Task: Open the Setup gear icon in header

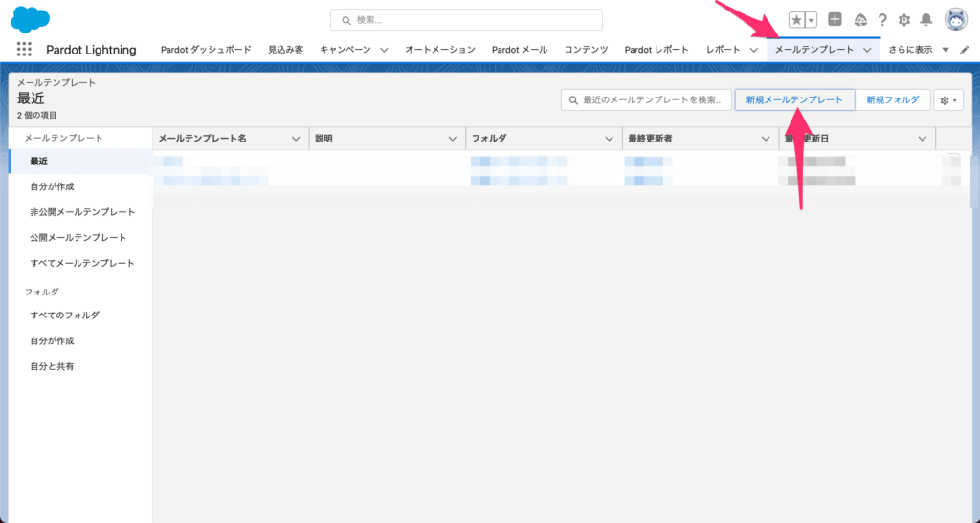Action: [903, 20]
